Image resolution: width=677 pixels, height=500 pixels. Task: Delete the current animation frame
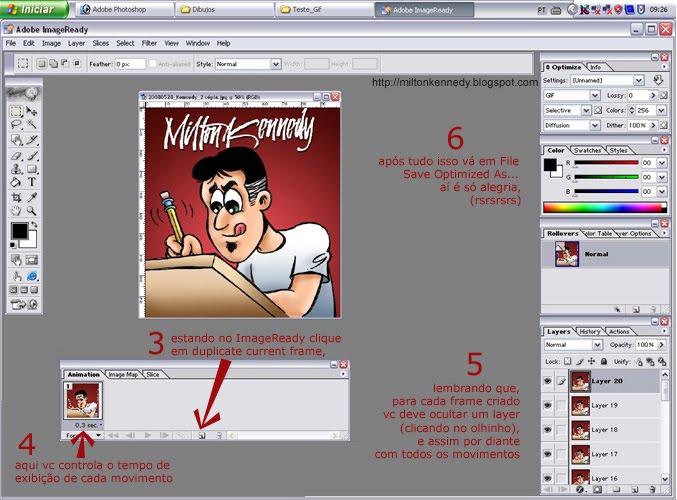218,435
